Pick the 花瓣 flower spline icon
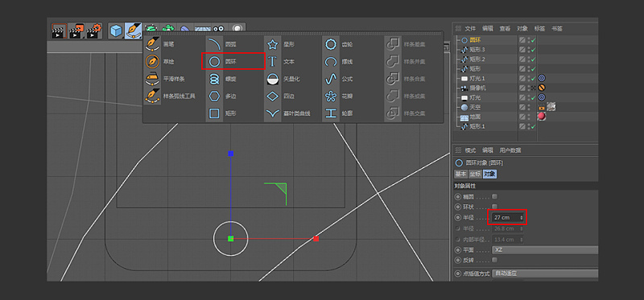 coord(331,96)
